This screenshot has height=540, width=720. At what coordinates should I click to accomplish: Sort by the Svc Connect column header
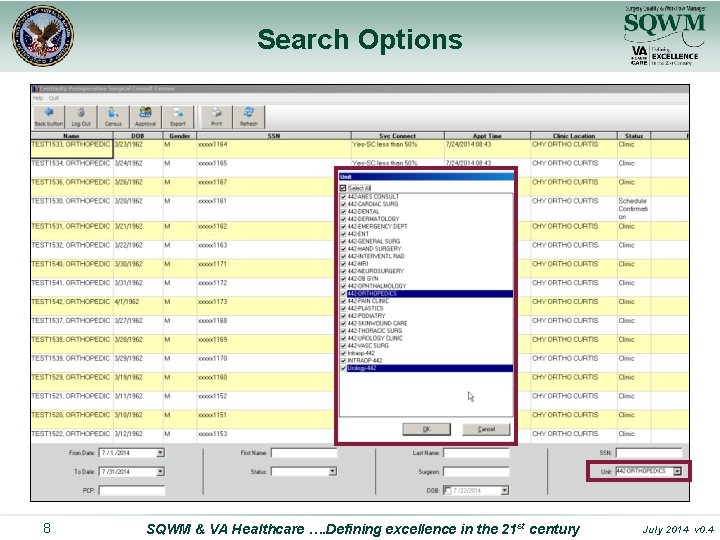pos(398,136)
